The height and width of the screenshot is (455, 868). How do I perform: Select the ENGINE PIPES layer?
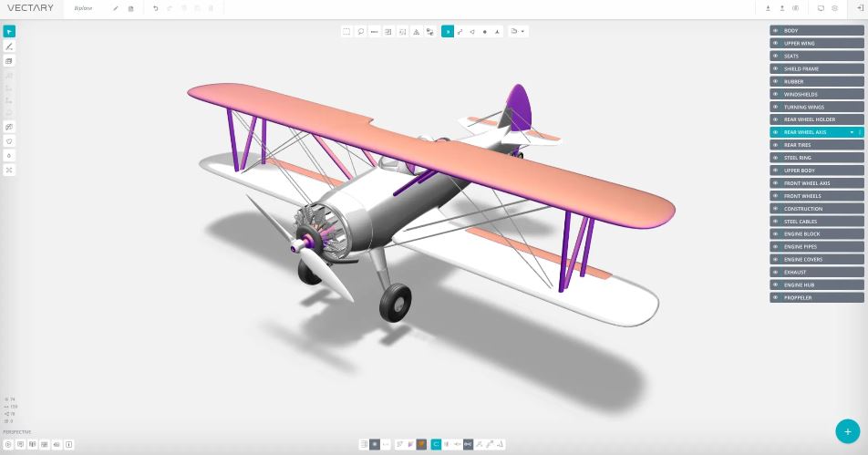(817, 247)
